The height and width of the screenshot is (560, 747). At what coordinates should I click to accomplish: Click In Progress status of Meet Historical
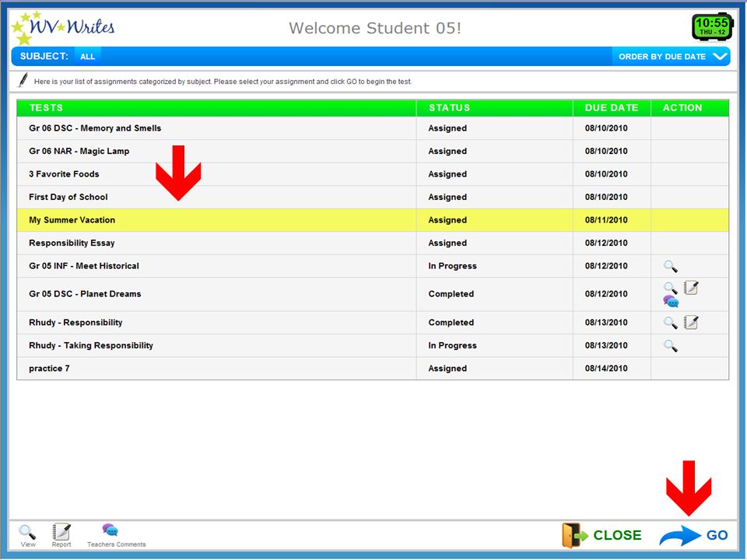tap(452, 266)
